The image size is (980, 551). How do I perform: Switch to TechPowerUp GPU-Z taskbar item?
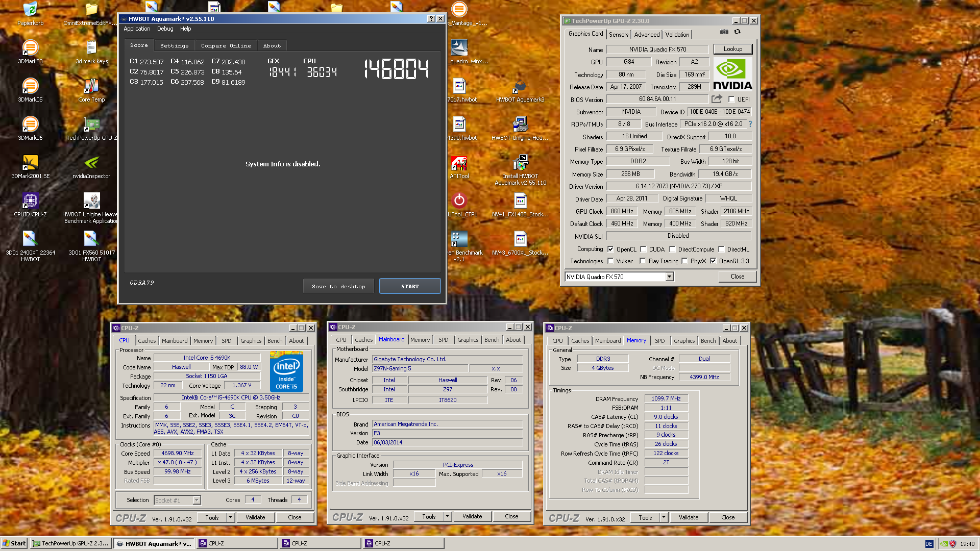70,543
